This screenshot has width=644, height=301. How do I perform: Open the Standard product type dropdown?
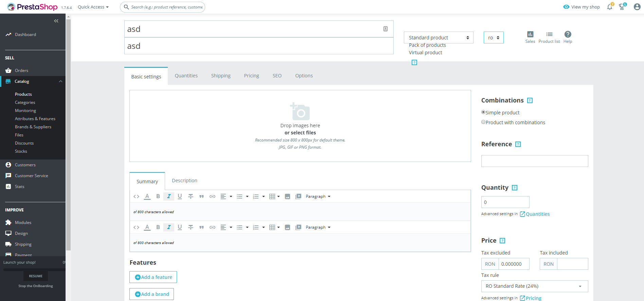(x=439, y=38)
